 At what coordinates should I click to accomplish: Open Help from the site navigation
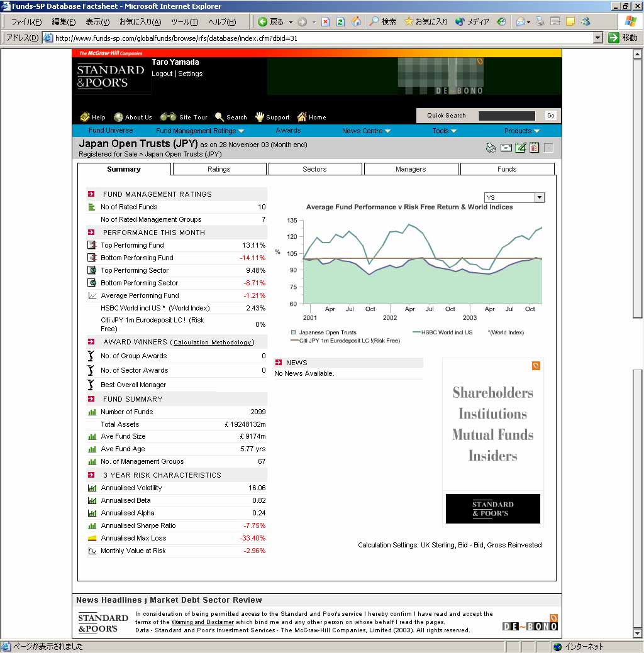pyautogui.click(x=93, y=117)
